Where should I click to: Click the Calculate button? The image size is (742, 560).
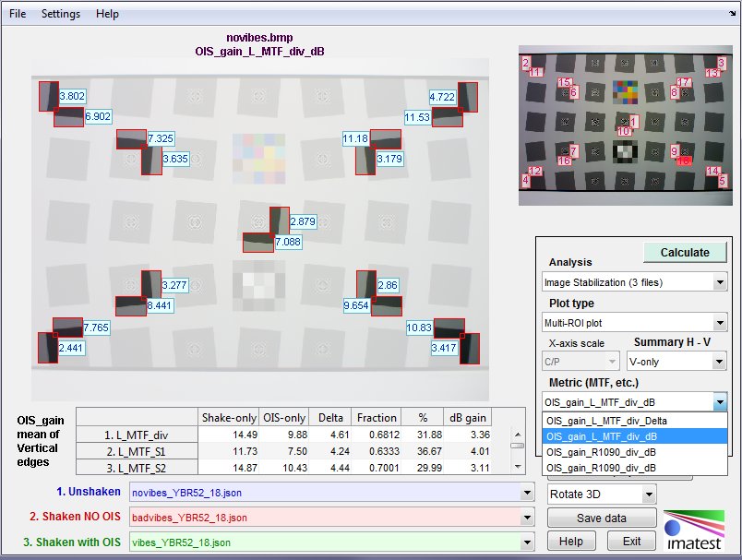(x=685, y=252)
